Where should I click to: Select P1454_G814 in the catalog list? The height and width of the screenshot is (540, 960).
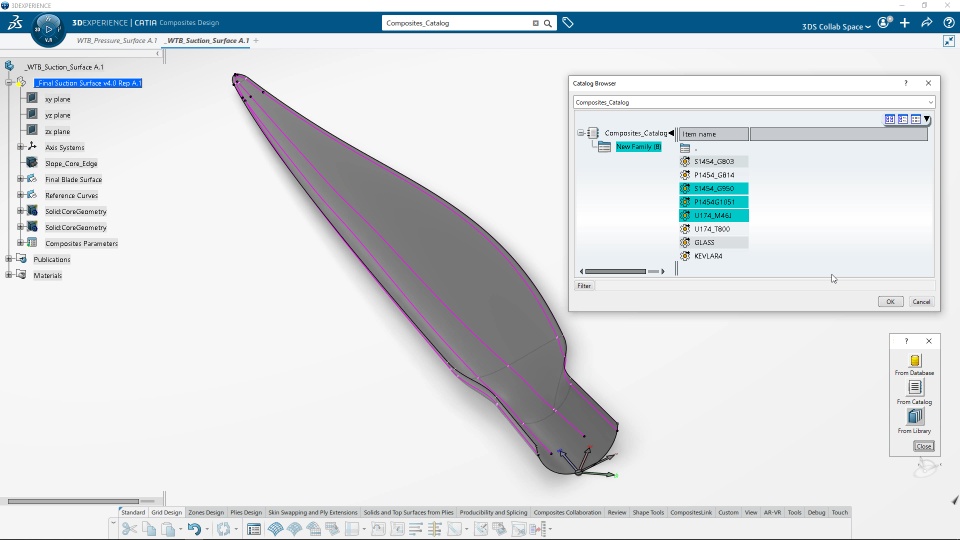(714, 175)
